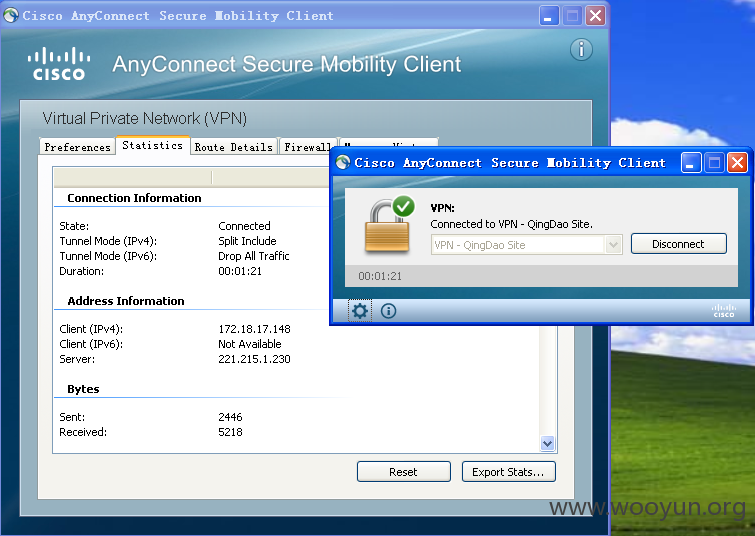Click the client IPv4 address 172.18.17.148
This screenshot has width=755, height=536.
pyautogui.click(x=254, y=329)
